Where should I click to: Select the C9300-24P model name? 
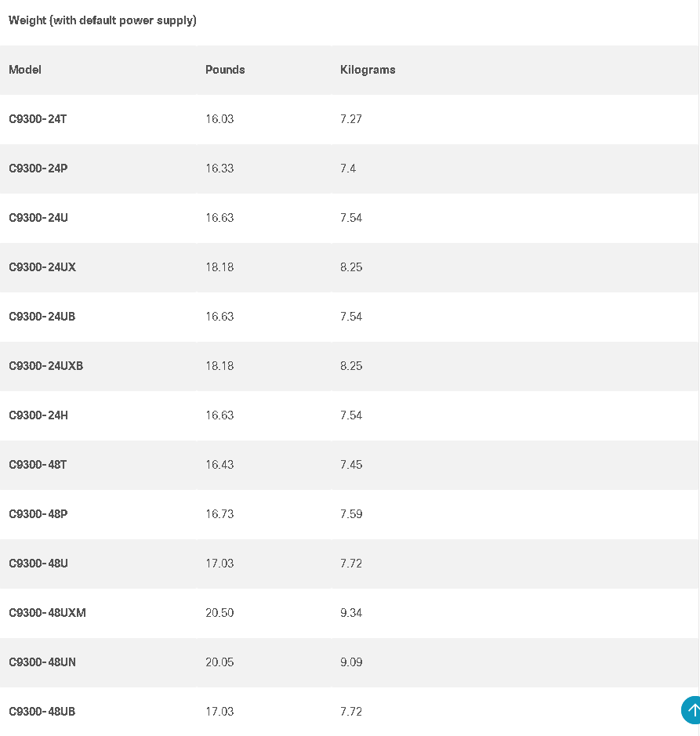tap(38, 169)
